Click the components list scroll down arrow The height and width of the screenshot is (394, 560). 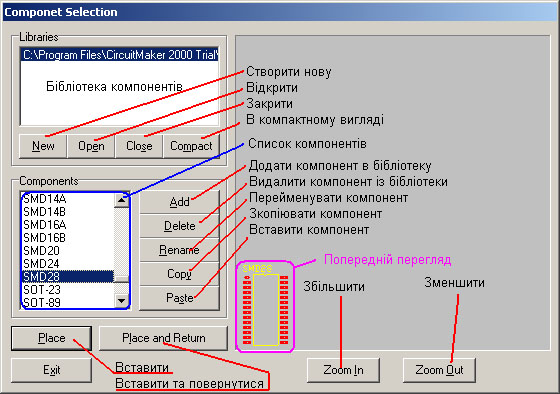(121, 301)
